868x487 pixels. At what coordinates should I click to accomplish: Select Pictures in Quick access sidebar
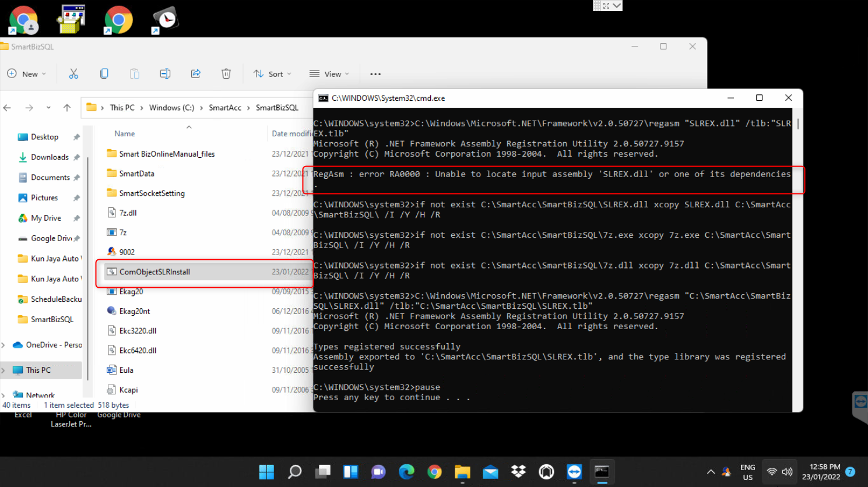pos(44,198)
